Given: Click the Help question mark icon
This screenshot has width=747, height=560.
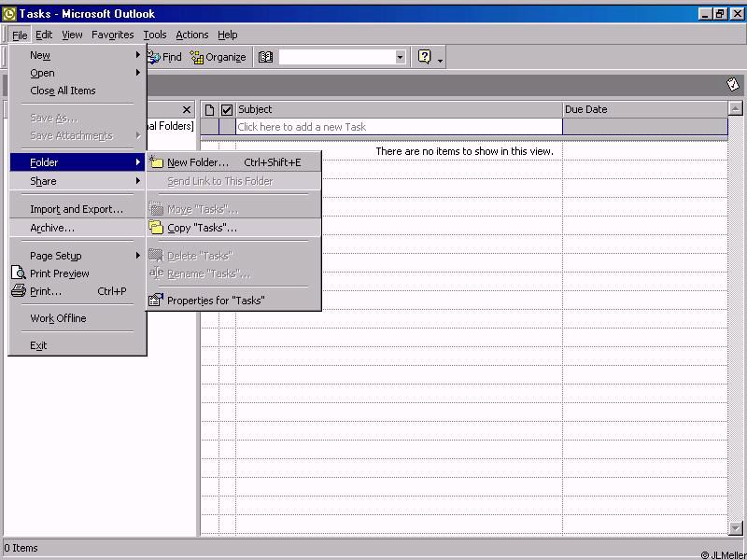Looking at the screenshot, I should click(425, 57).
